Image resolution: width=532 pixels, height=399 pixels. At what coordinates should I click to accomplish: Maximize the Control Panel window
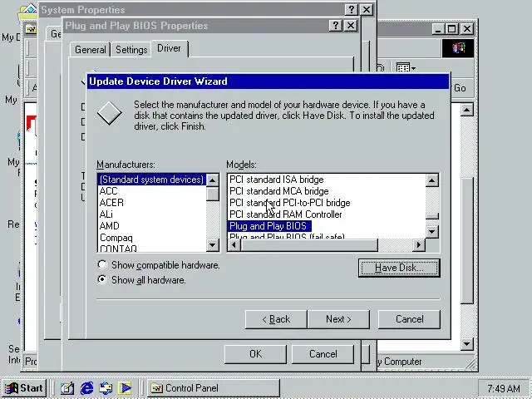[x=451, y=29]
